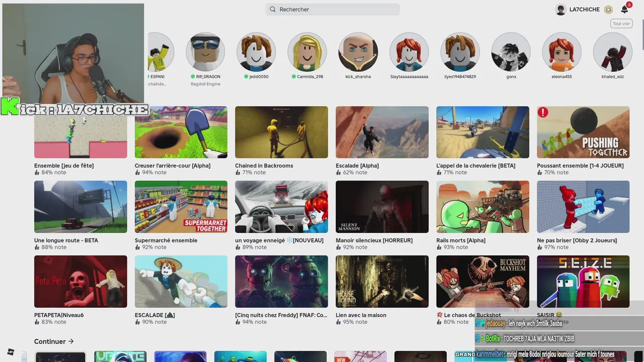
Task: Open gonx friend avatar
Action: click(x=511, y=52)
